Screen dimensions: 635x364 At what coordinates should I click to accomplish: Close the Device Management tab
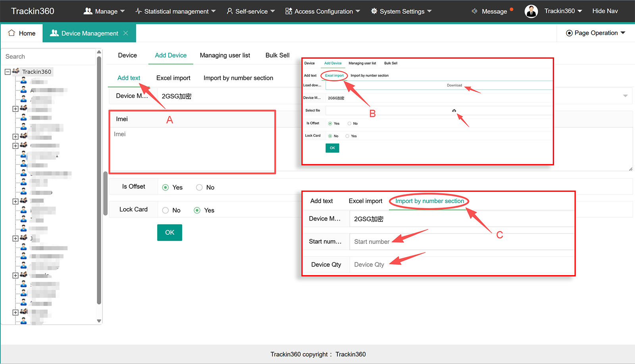(x=126, y=33)
